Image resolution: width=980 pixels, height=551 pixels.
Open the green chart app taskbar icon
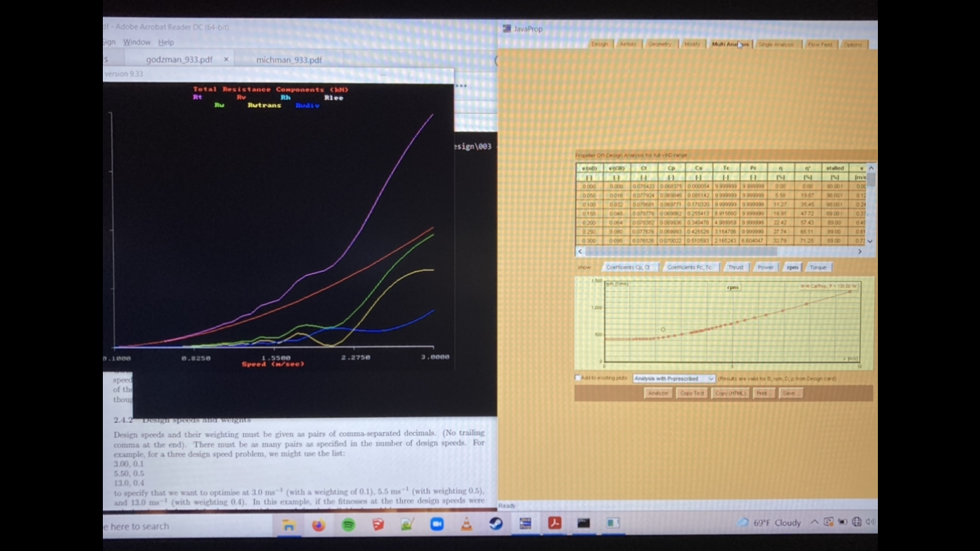click(x=408, y=525)
